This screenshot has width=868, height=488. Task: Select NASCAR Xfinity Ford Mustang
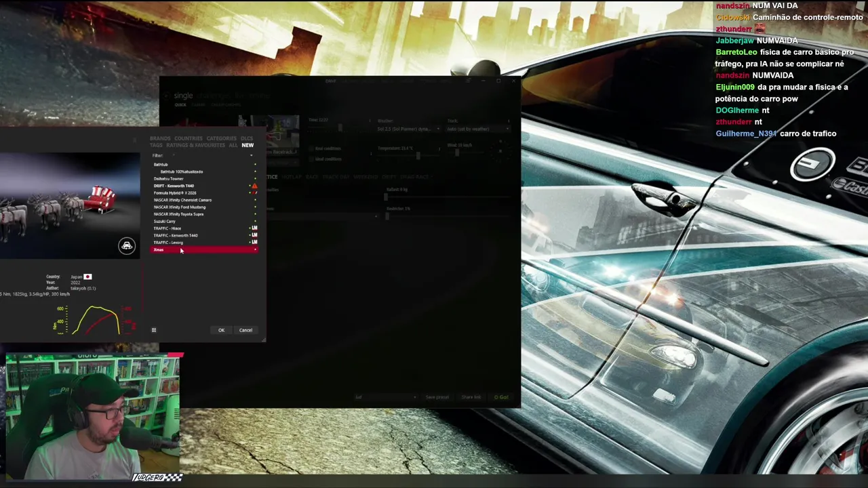(203, 207)
